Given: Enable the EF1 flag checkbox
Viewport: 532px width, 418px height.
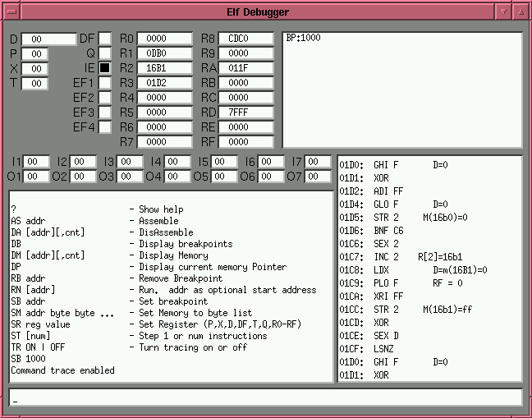Looking at the screenshot, I should pos(105,83).
